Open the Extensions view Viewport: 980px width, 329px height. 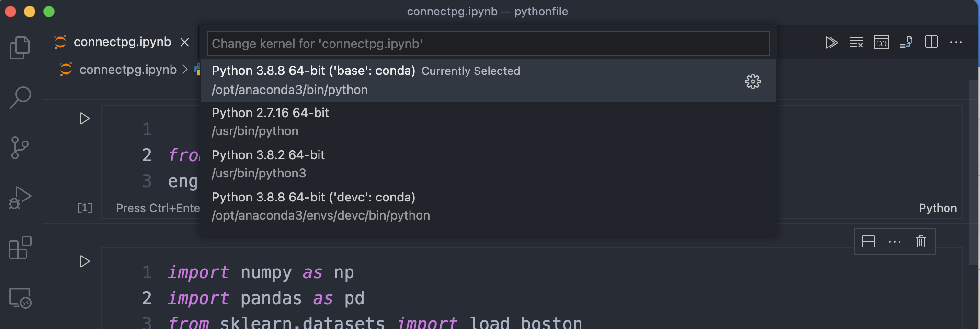pyautogui.click(x=20, y=247)
